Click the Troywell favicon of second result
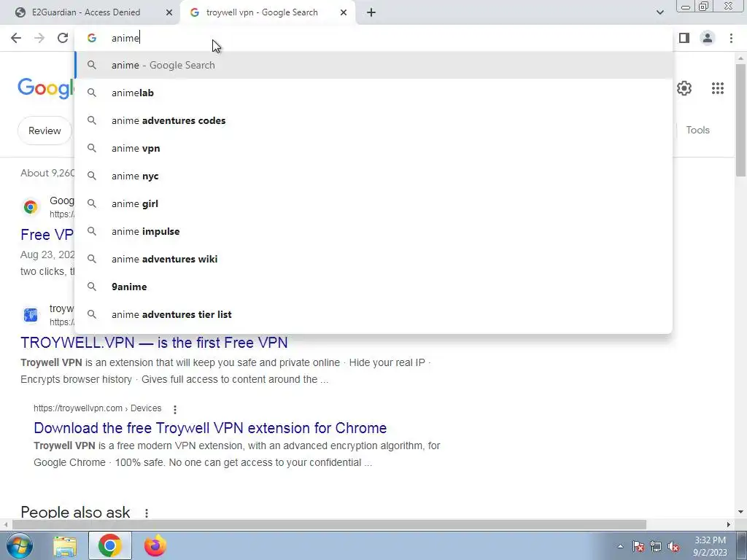The height and width of the screenshot is (560, 747). click(31, 315)
